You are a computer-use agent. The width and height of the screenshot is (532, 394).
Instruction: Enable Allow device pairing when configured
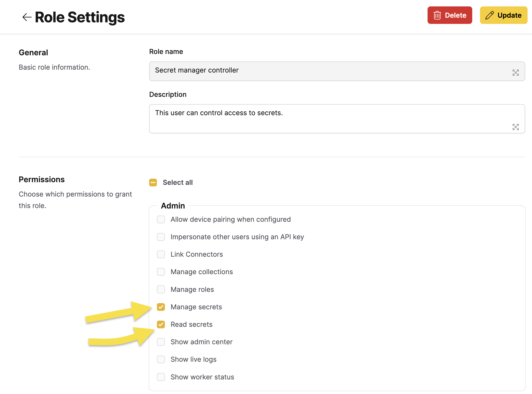[161, 219]
